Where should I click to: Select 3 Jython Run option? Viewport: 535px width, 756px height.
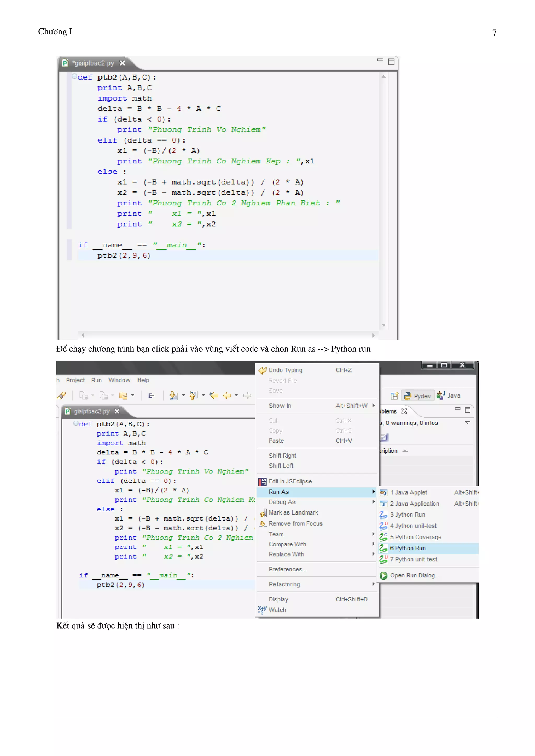pyautogui.click(x=429, y=515)
